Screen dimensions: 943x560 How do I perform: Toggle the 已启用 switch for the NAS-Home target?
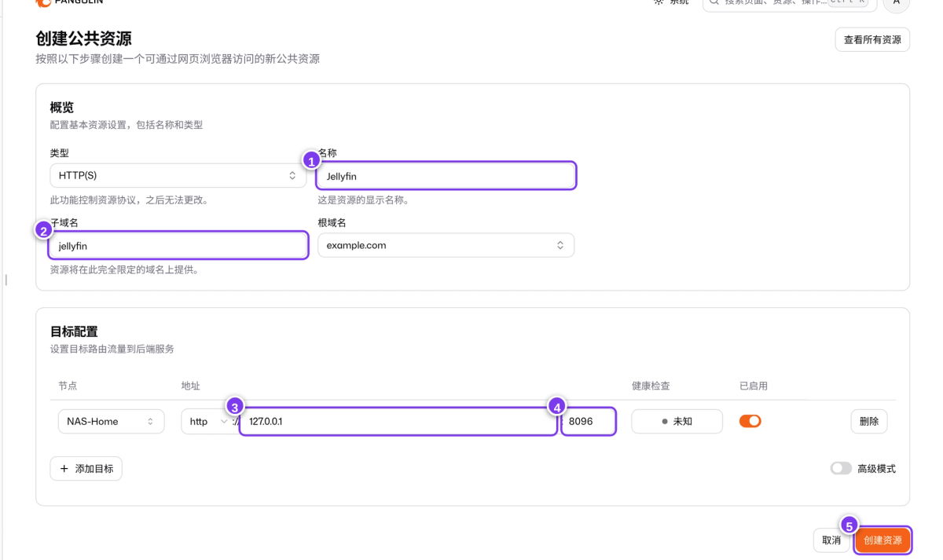point(750,421)
